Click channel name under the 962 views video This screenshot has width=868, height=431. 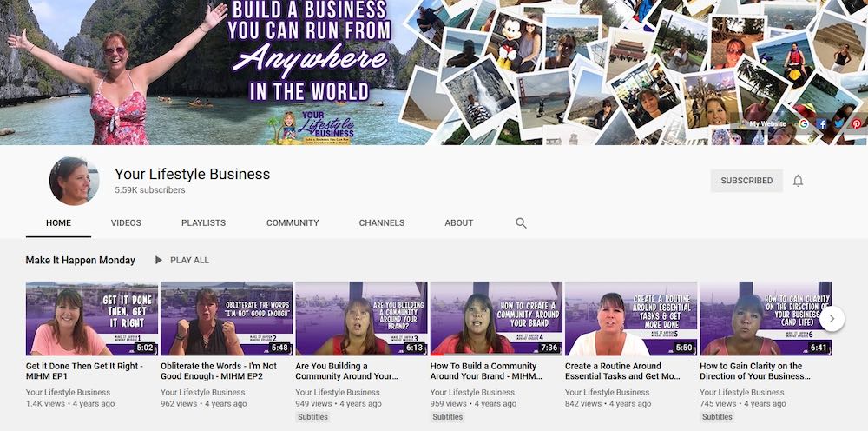[202, 392]
